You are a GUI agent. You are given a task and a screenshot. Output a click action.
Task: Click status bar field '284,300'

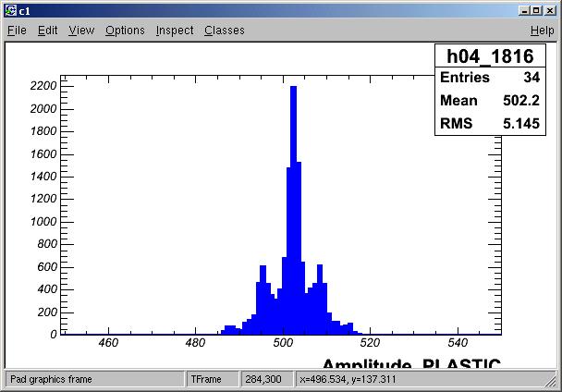pyautogui.click(x=267, y=379)
